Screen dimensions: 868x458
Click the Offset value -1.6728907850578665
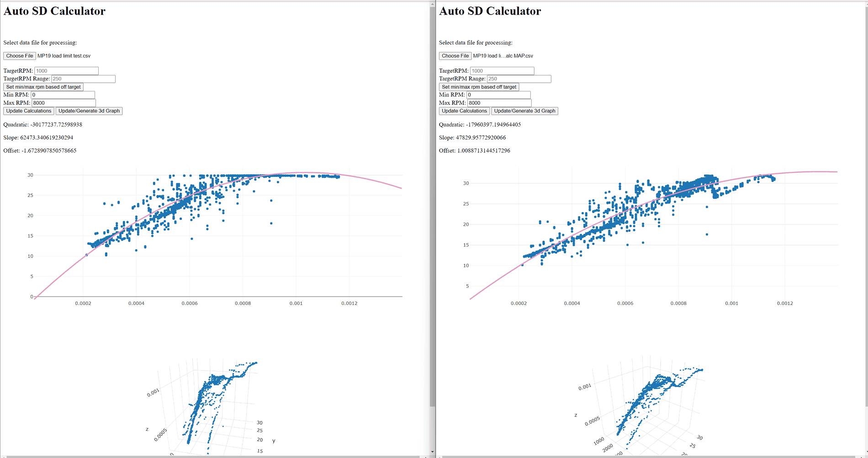[x=49, y=150]
